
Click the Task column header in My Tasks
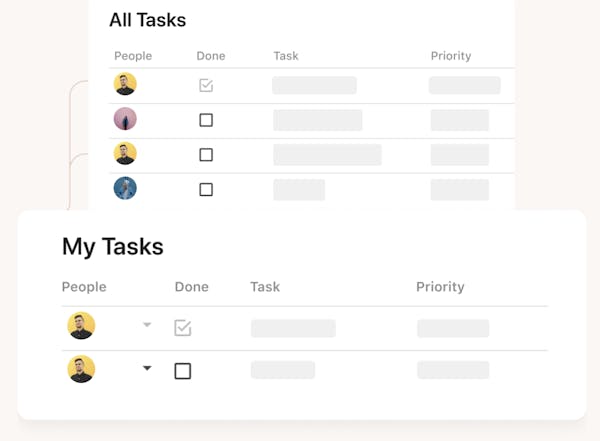(265, 287)
